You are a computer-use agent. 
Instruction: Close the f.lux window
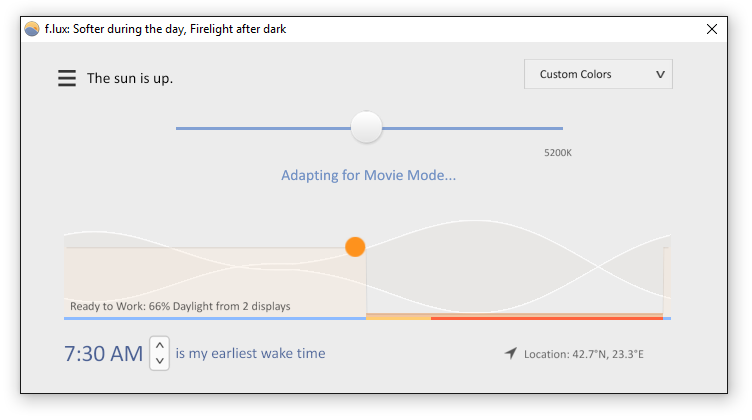click(x=712, y=29)
